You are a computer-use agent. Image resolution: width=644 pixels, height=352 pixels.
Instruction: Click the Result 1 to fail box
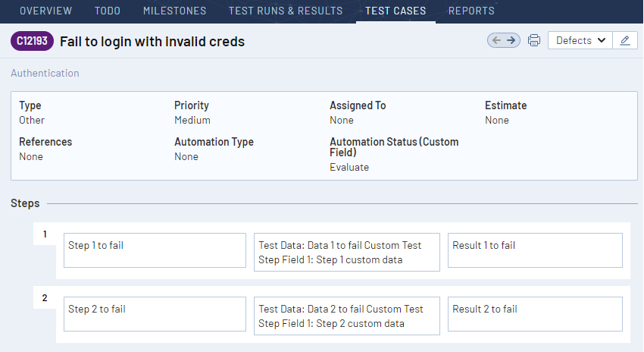point(535,250)
